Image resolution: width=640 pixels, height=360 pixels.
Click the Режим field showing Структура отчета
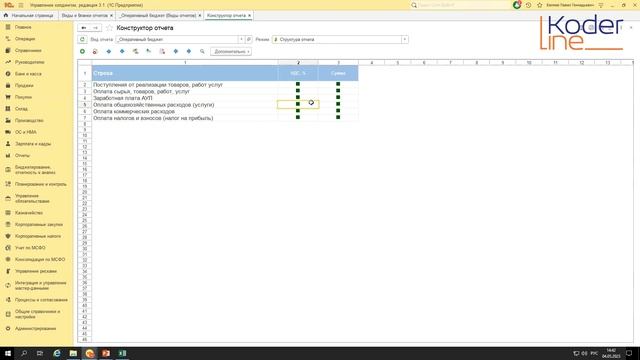click(337, 40)
